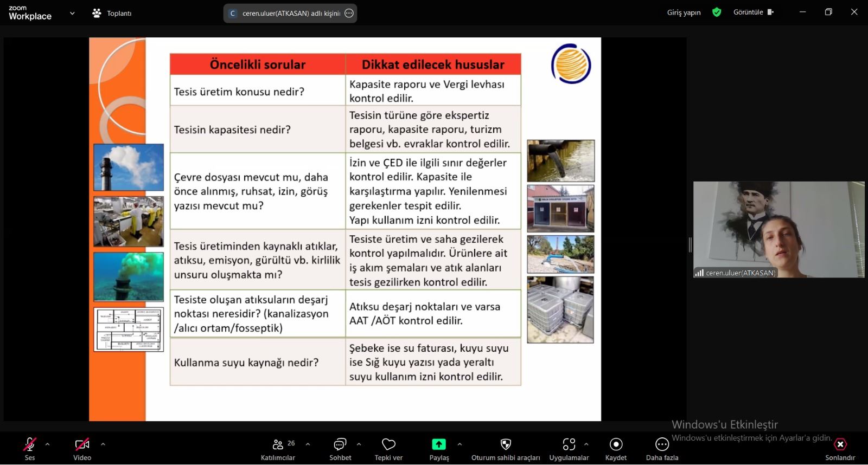Open the Katılımcılar participants panel
Screen dimensions: 868x465
pos(278,445)
